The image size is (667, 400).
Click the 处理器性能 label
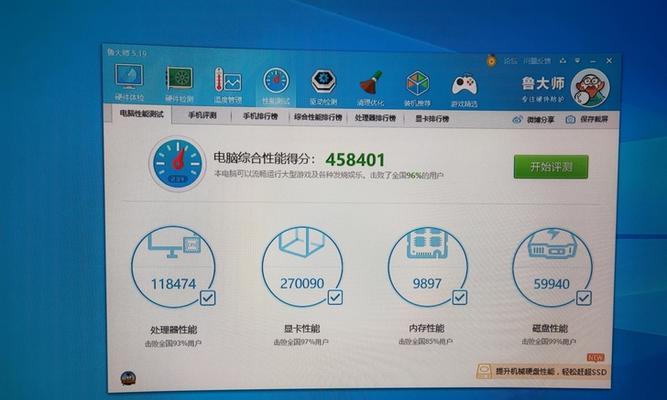point(174,330)
